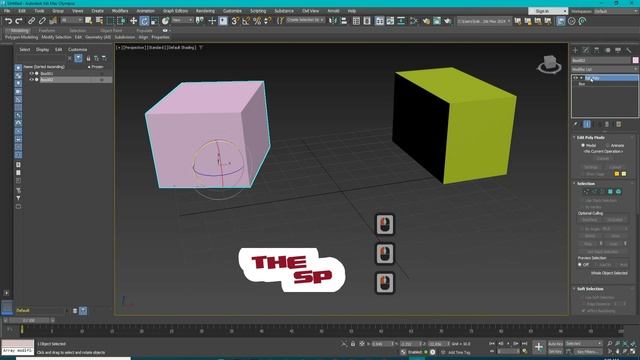Open the Modifier List dropdown
Viewport: 640px width, 360px height.
605,69
